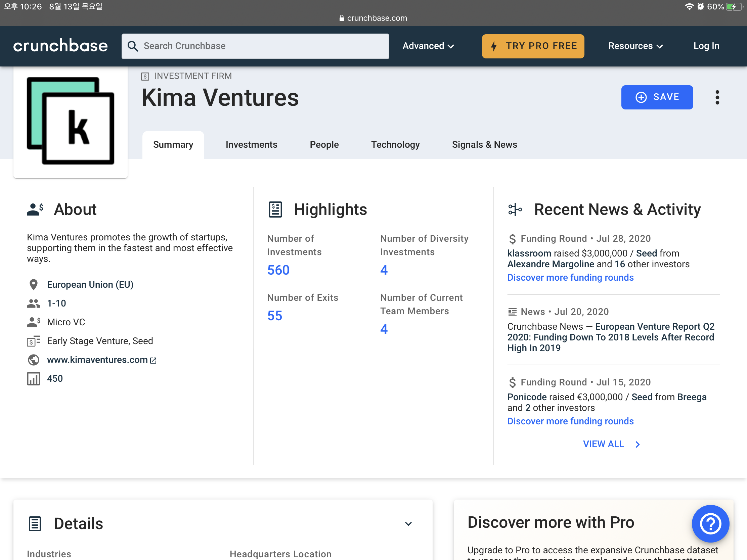This screenshot has width=747, height=560.
Task: Click the Recent News & Activity timeline icon
Action: (515, 209)
